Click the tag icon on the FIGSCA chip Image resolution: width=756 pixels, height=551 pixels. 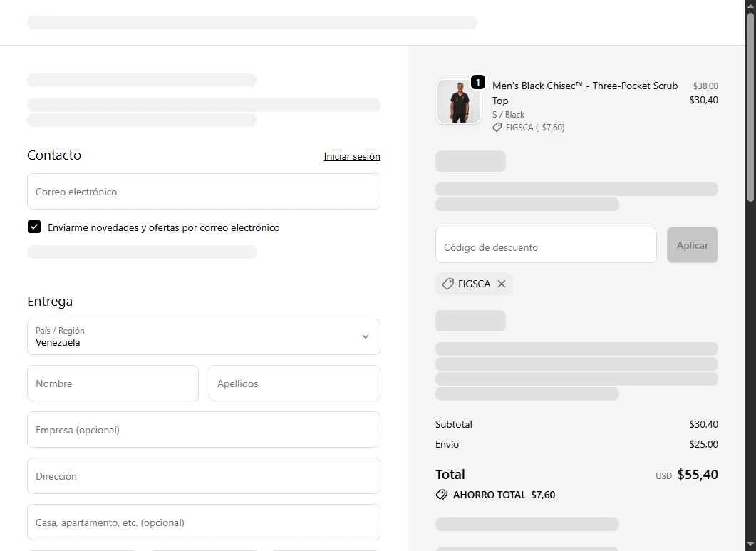(447, 284)
